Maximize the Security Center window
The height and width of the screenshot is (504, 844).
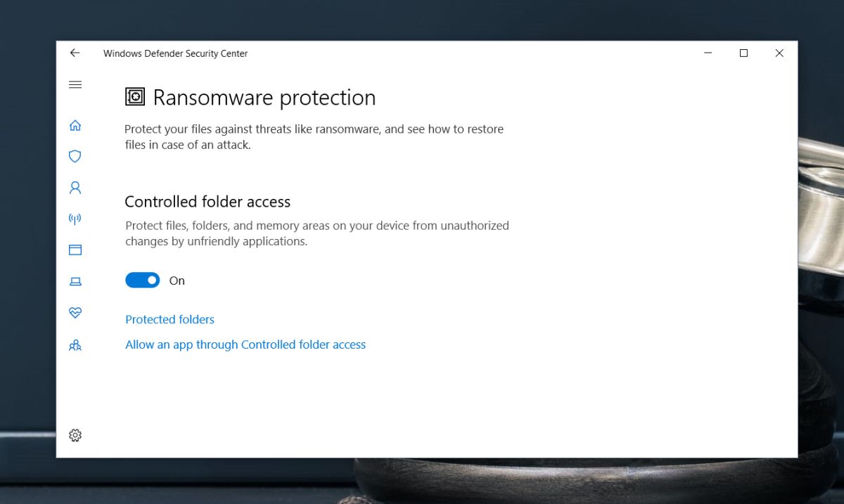point(743,53)
